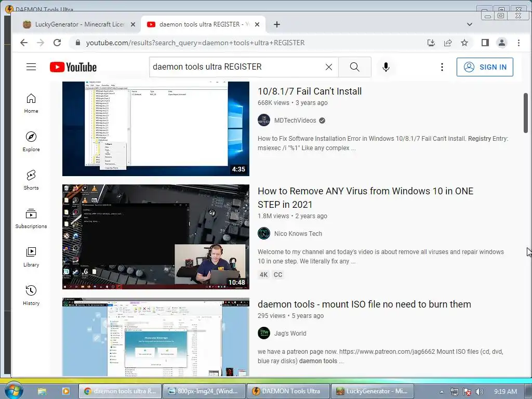Image resolution: width=532 pixels, height=399 pixels.
Task: Go back with the browser back arrow
Action: pyautogui.click(x=24, y=43)
